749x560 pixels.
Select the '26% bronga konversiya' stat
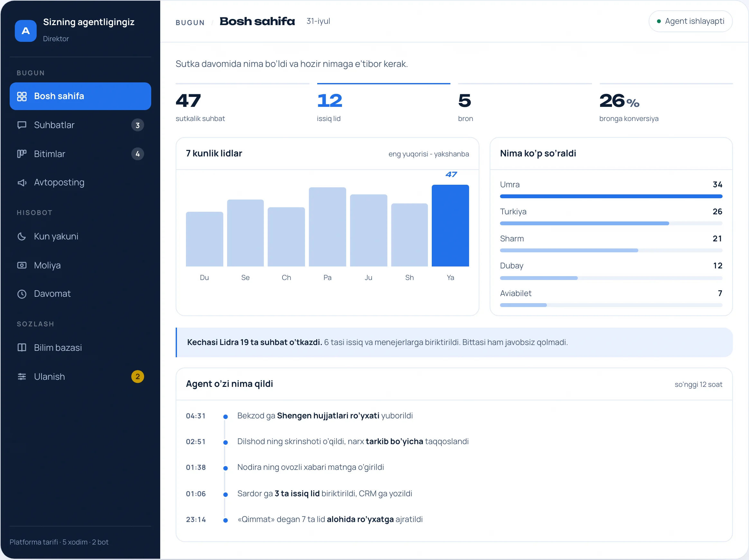click(x=666, y=104)
